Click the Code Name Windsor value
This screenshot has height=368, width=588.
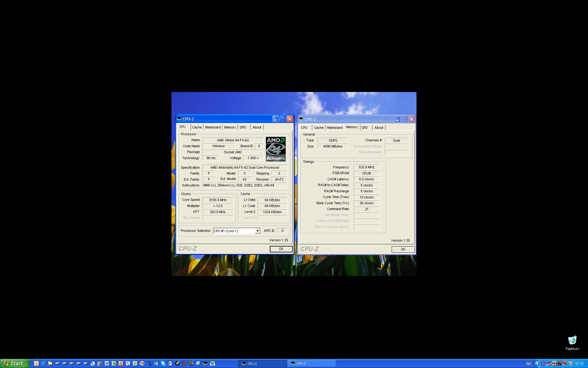219,146
